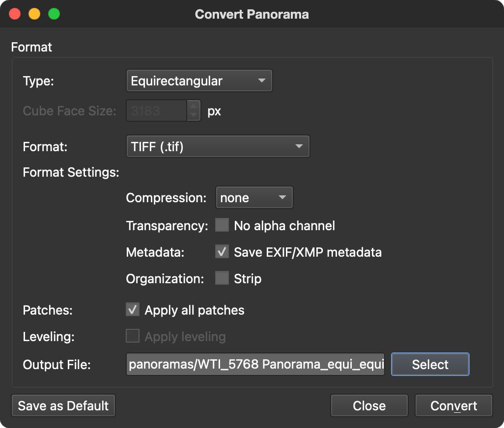
Task: Uncheck Apply all patches
Action: pos(133,310)
